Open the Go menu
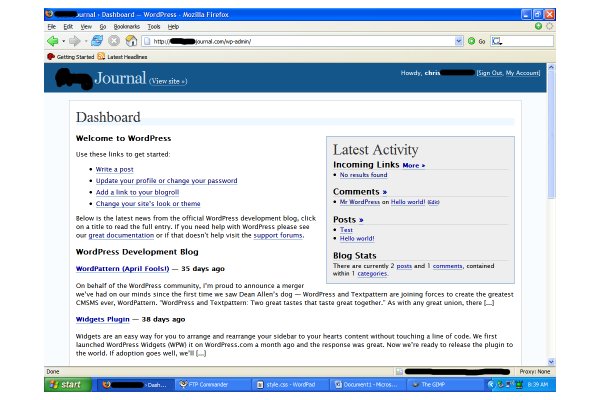Screen dimensions: 600x400 [103, 26]
